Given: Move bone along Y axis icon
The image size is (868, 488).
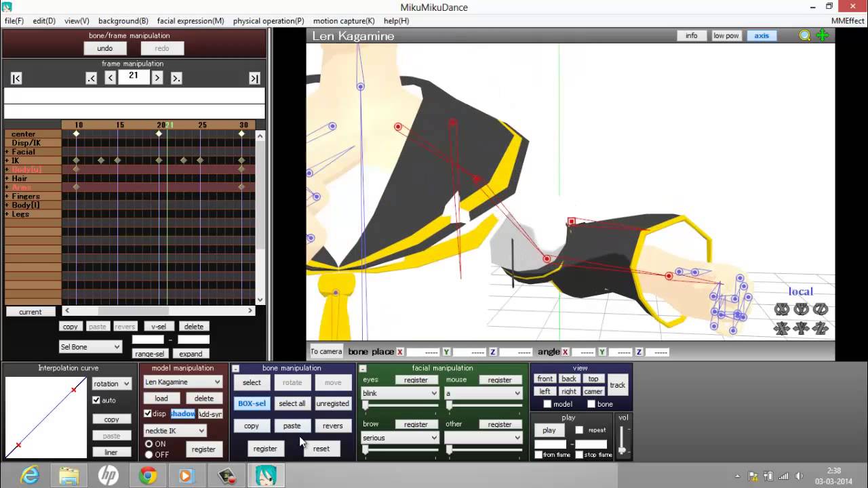Looking at the screenshot, I should pos(802,329).
